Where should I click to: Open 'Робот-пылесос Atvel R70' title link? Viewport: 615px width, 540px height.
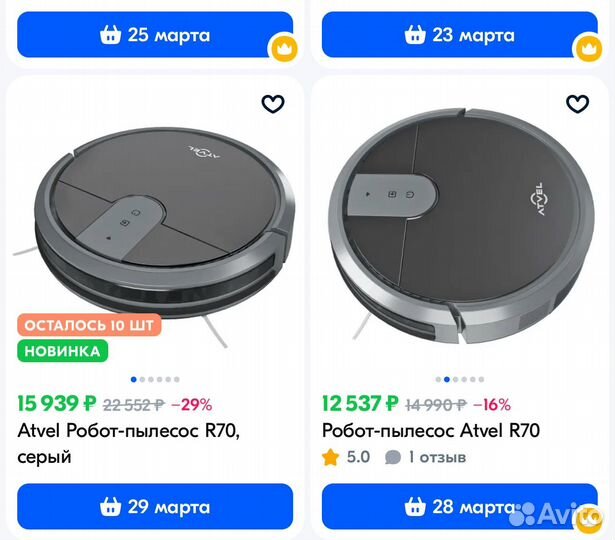coord(431,430)
